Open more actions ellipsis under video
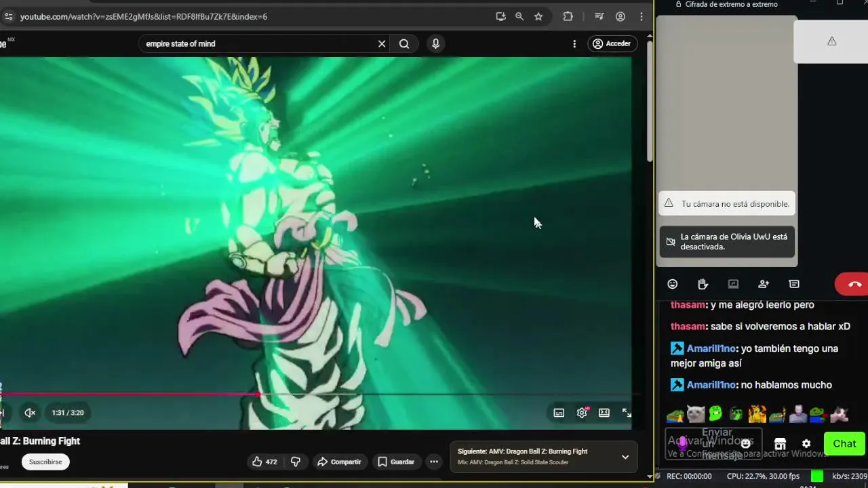 click(x=434, y=462)
